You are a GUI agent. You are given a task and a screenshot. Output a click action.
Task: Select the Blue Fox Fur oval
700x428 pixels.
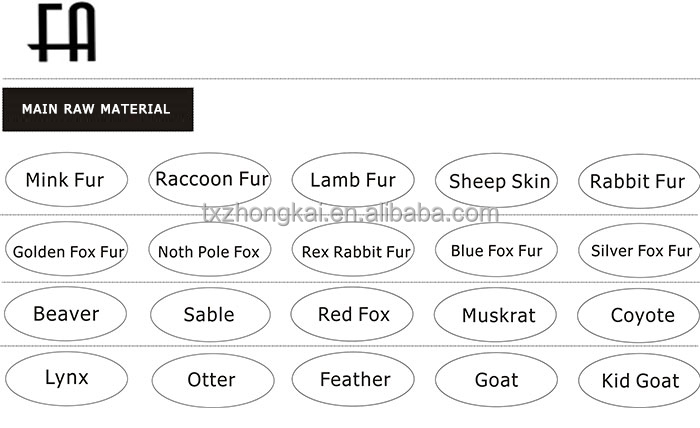coord(496,249)
